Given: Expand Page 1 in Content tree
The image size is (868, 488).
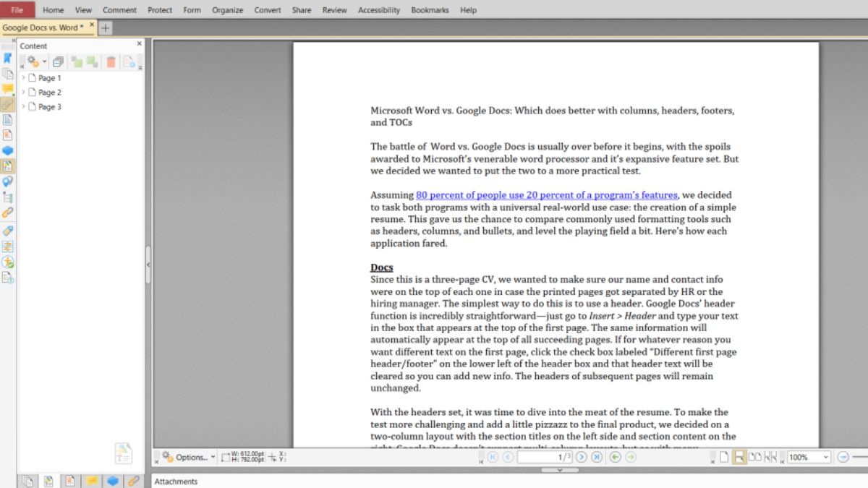Looking at the screenshot, I should [x=23, y=77].
